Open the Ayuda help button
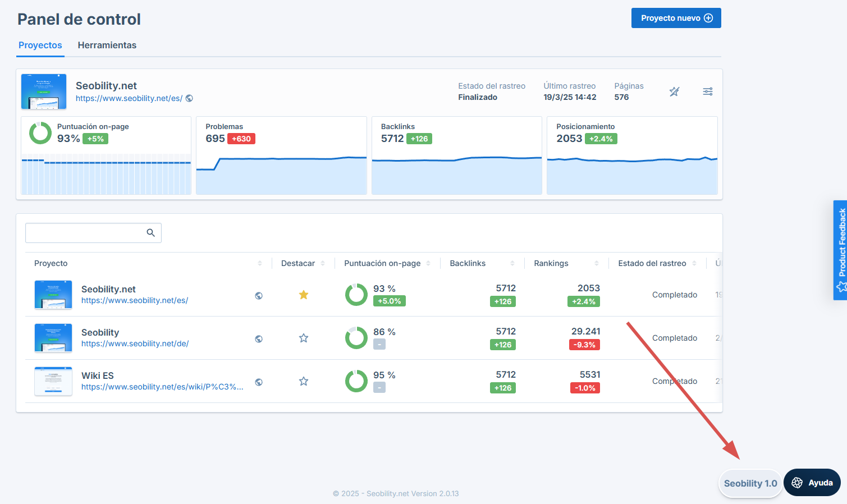 812,483
